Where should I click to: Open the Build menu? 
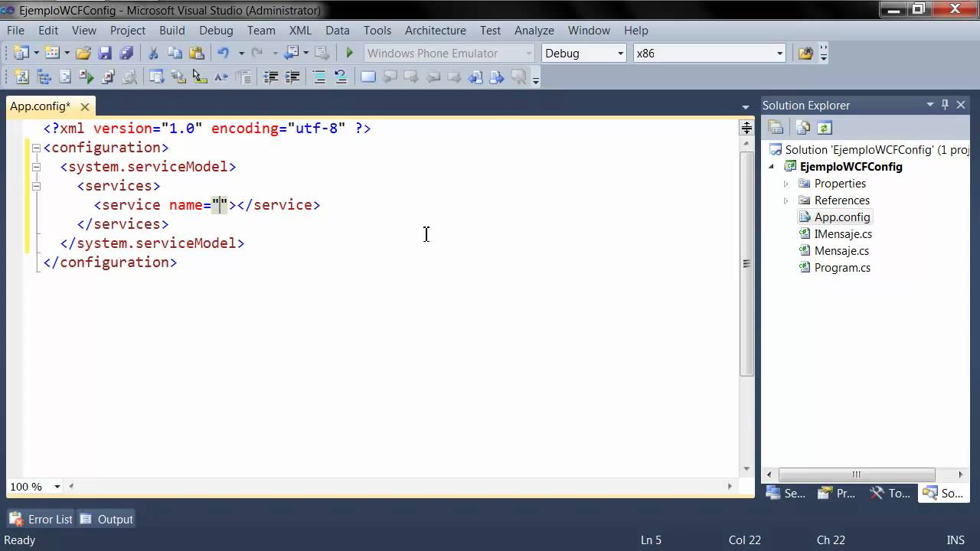click(x=171, y=31)
